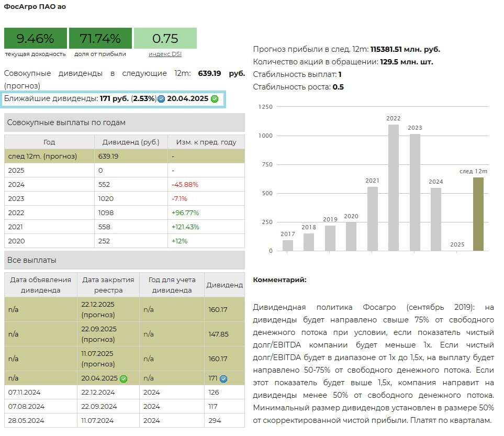The image size is (504, 436).
Task: Click the 2024 row in yearly table
Action: click(x=124, y=184)
